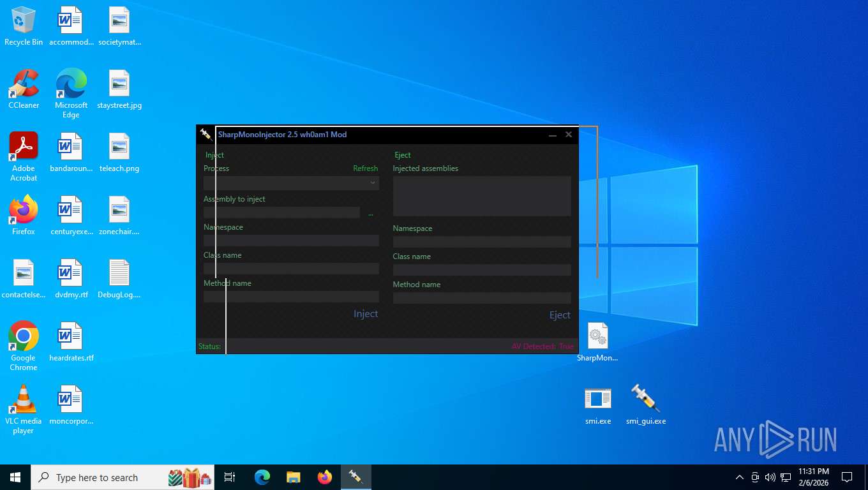The width and height of the screenshot is (868, 490).
Task: Click the AV Detected: True status text
Action: pyautogui.click(x=542, y=346)
